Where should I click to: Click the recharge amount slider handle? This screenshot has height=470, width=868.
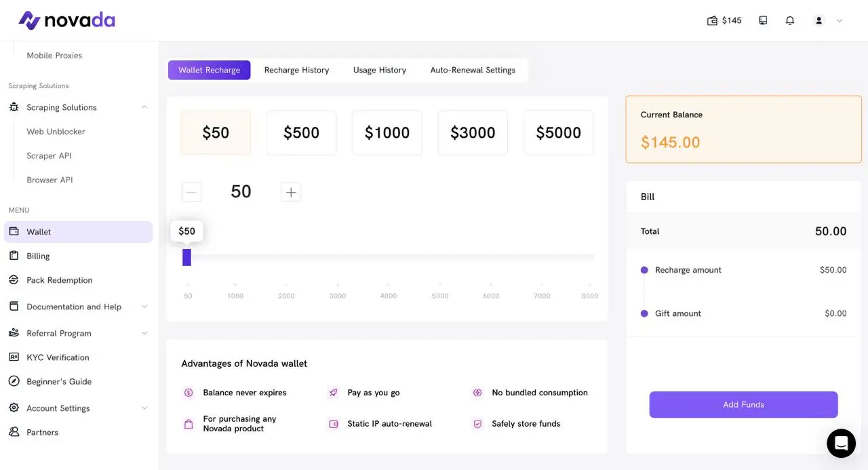point(186,258)
